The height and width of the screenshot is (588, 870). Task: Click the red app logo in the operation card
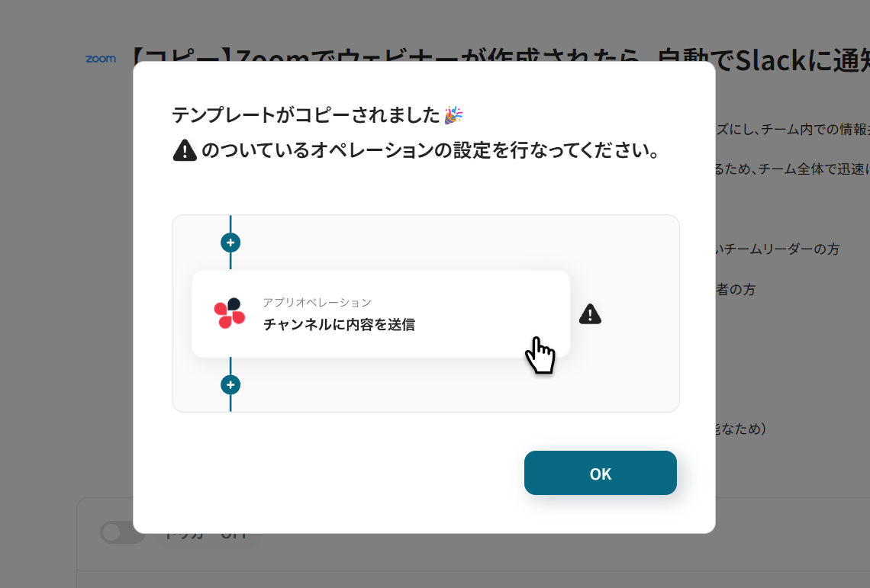230,313
